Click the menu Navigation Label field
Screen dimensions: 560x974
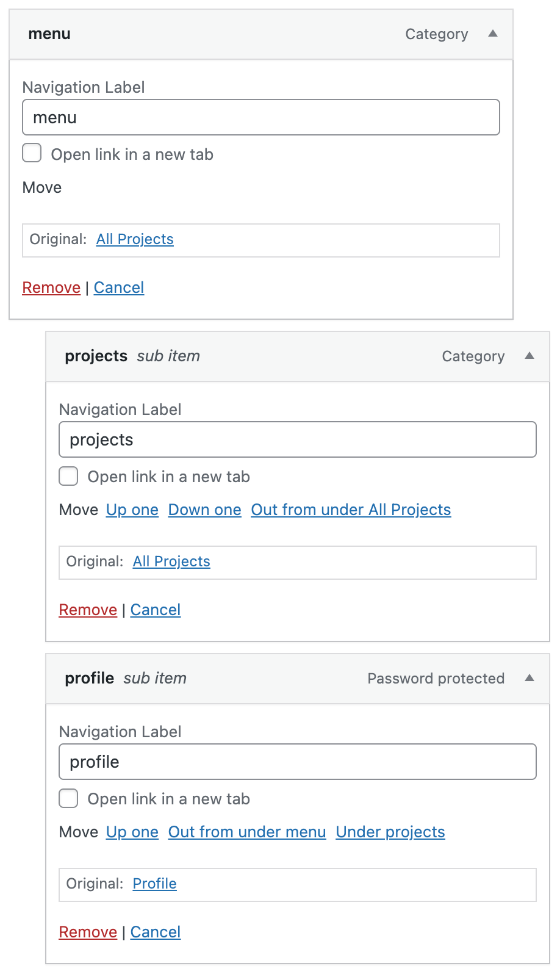pyautogui.click(x=261, y=117)
